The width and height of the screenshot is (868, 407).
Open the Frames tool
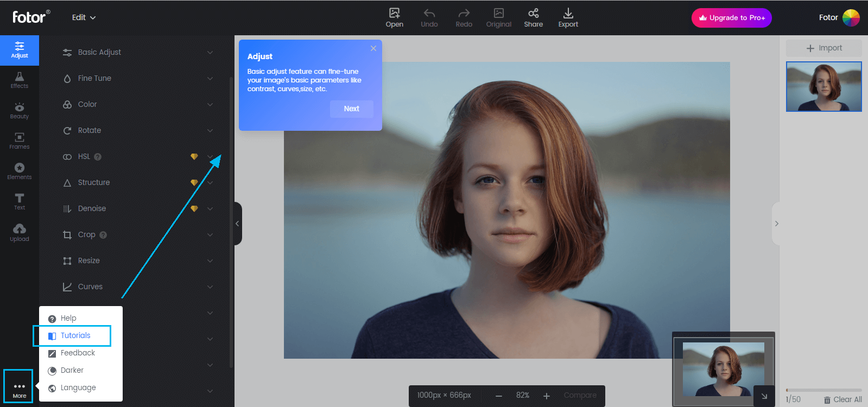tap(20, 141)
